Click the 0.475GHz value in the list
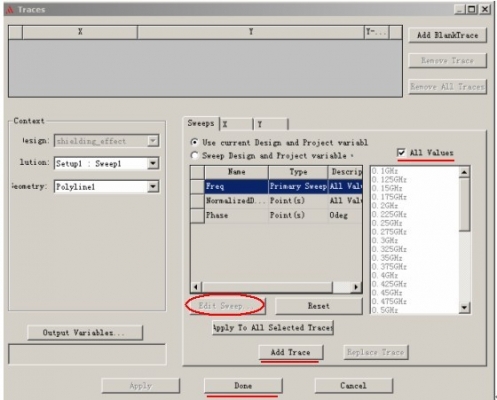The width and height of the screenshot is (497, 400). [389, 301]
